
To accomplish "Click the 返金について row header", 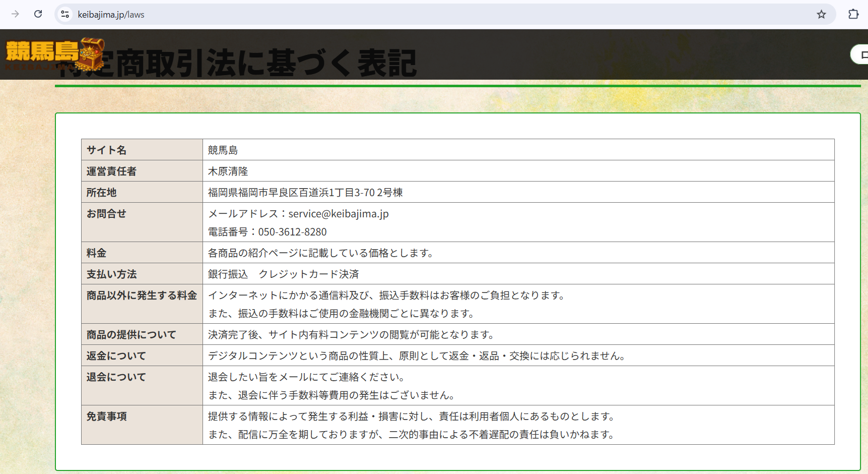I will 116,356.
